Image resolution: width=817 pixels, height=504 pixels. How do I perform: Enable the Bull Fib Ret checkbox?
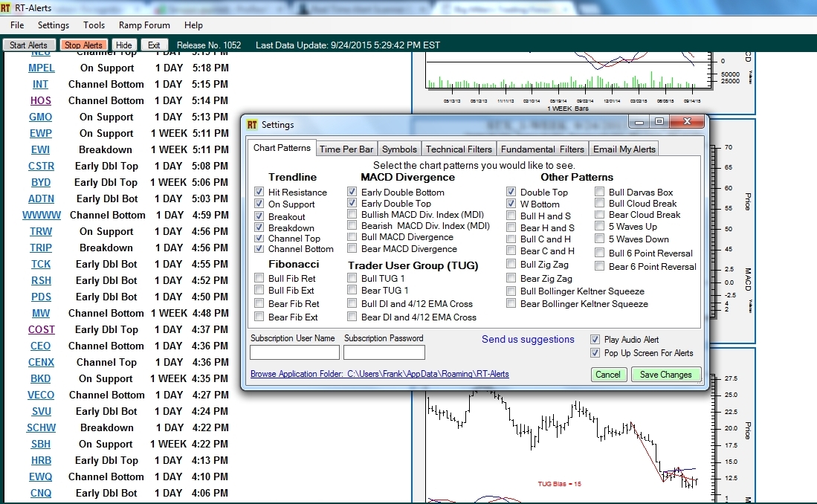(259, 278)
